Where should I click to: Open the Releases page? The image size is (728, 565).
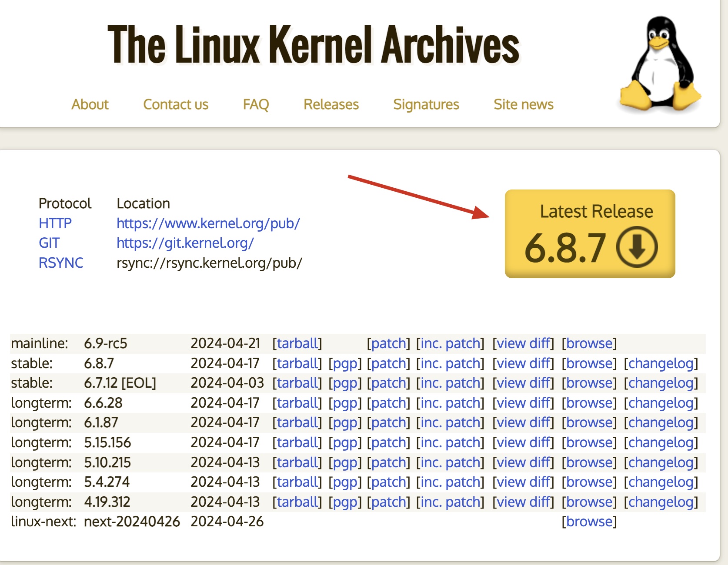click(331, 104)
